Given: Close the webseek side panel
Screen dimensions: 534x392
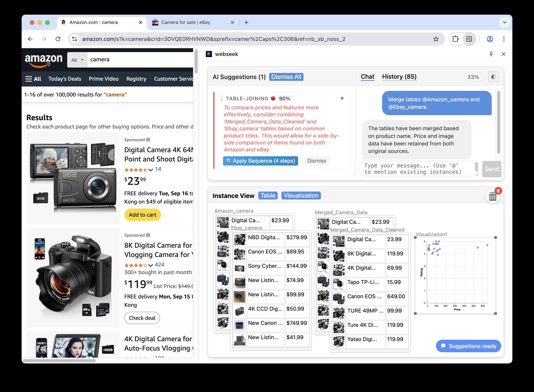Looking at the screenshot, I should coord(503,54).
